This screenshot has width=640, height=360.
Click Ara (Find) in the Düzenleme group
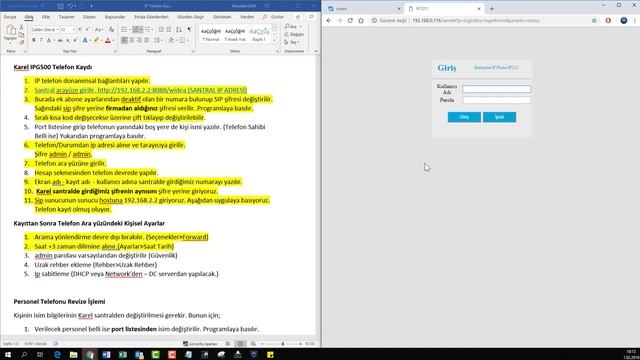(292, 27)
